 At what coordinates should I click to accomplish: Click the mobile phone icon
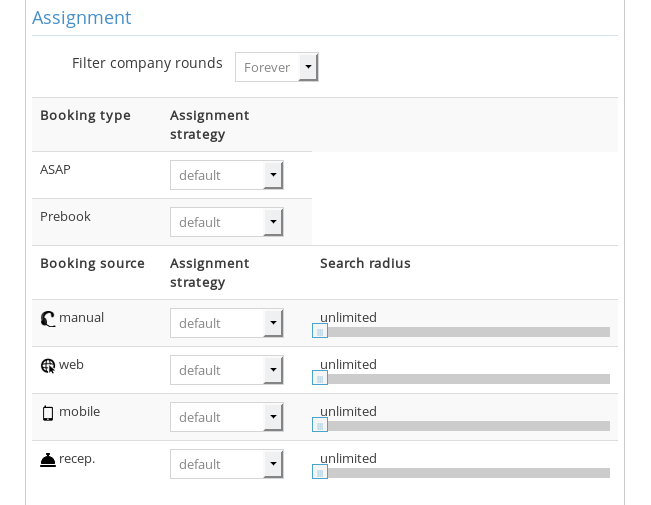48,413
